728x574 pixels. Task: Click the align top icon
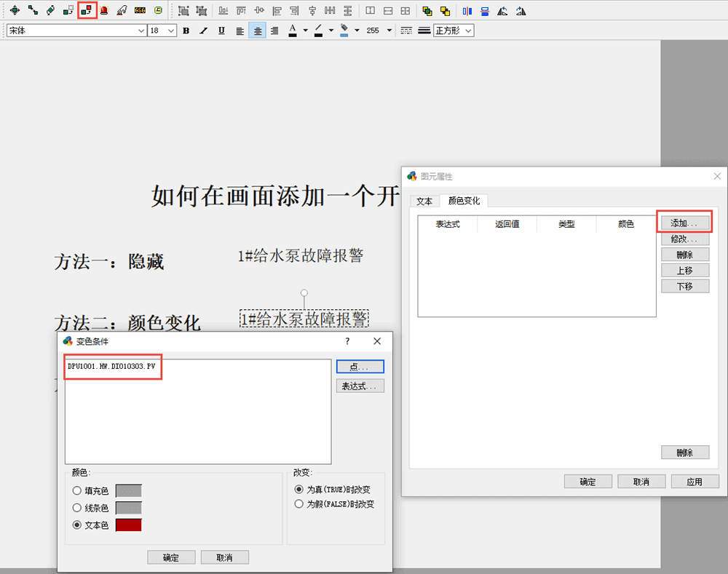(x=241, y=11)
